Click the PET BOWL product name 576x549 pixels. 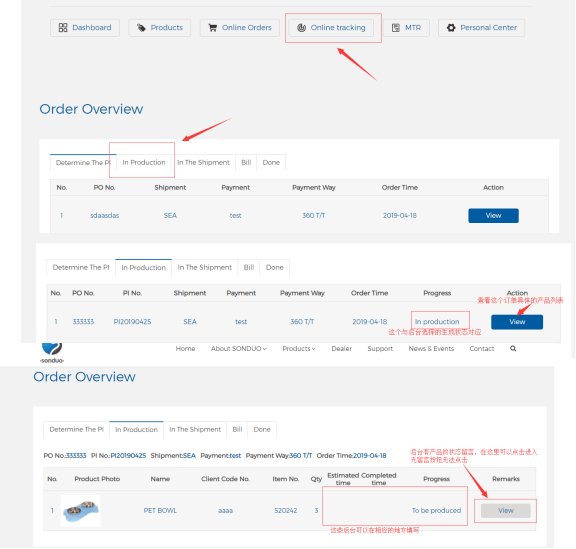pos(160,510)
